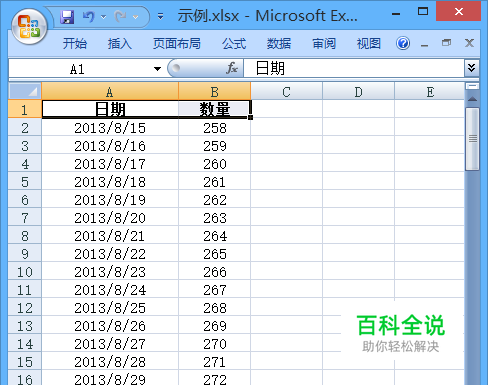Minimize the Excel application window
Screen dimensions: 488x385
396,13
